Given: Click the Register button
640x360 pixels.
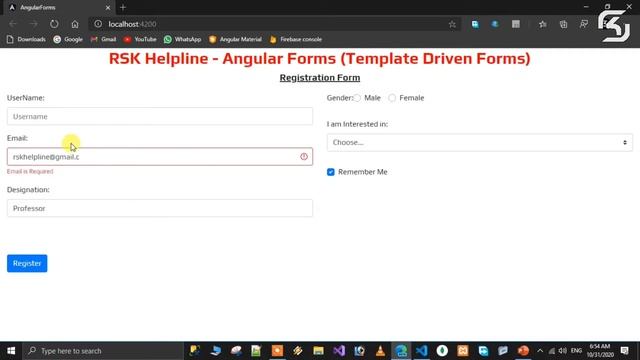Looking at the screenshot, I should pos(27,263).
